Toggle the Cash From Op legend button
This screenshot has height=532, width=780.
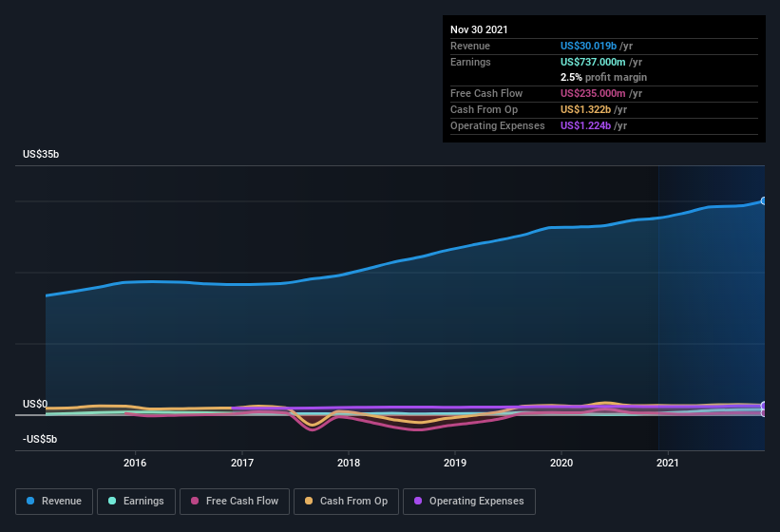[346, 502]
